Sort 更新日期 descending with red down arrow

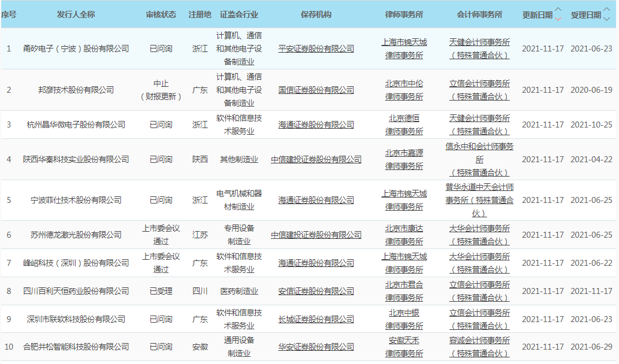pos(558,19)
